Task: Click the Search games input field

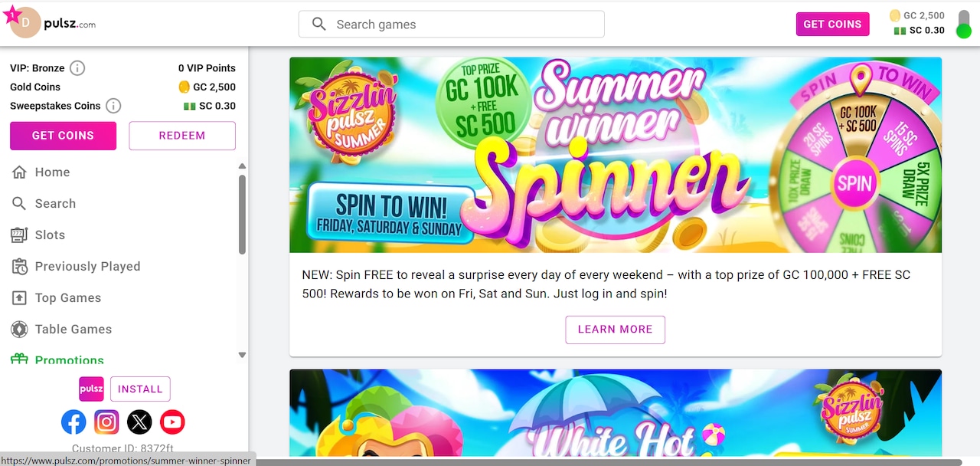Action: [x=452, y=24]
